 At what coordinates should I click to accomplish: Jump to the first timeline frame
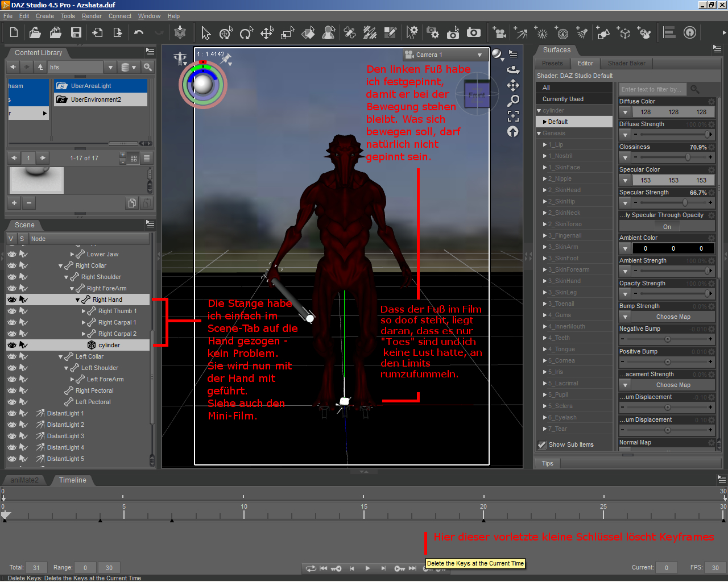pyautogui.click(x=324, y=568)
